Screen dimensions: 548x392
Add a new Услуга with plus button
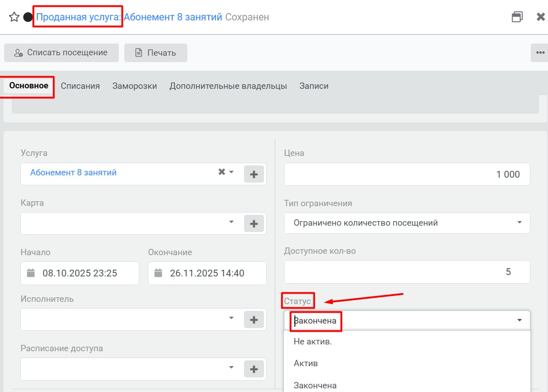point(254,174)
